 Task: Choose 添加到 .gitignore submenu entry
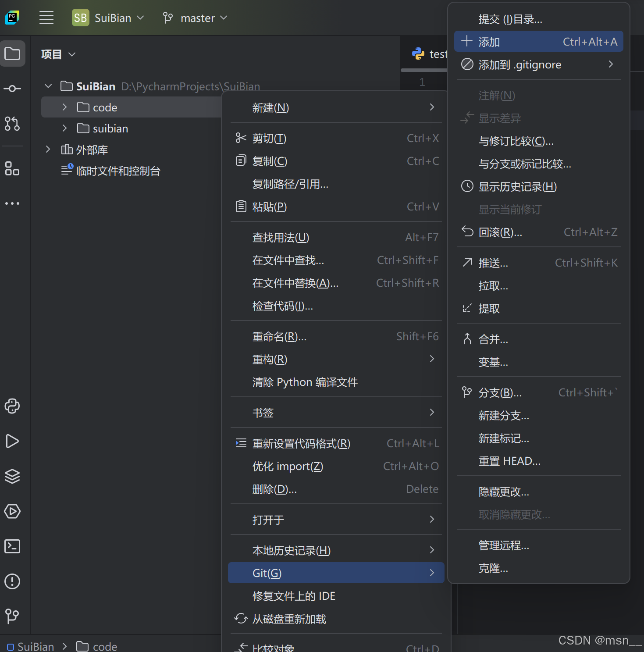(x=519, y=64)
